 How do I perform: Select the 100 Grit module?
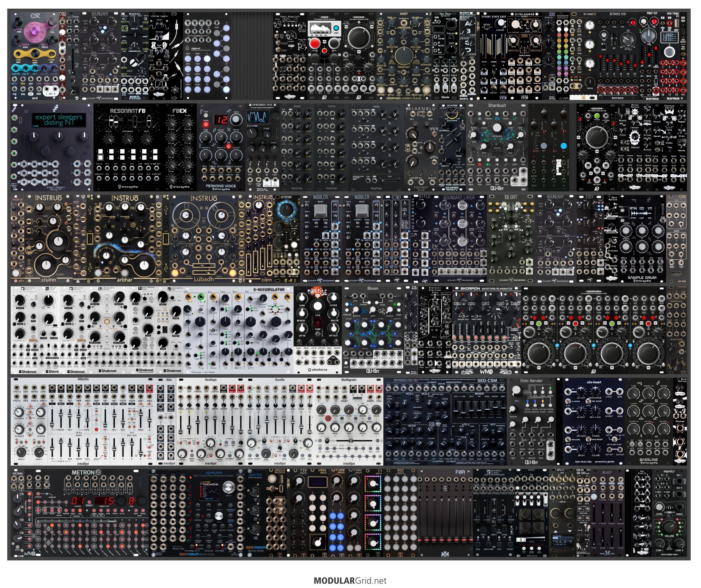tap(511, 239)
